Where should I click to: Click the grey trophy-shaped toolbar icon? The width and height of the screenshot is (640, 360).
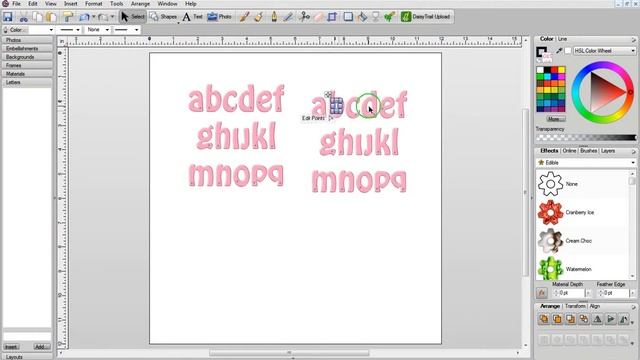(376, 17)
